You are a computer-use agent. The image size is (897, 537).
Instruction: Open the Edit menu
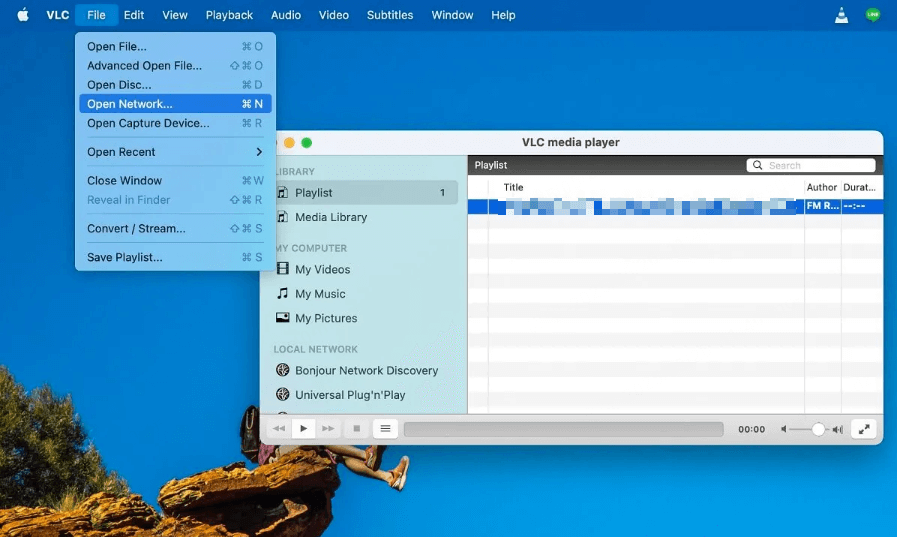click(134, 15)
